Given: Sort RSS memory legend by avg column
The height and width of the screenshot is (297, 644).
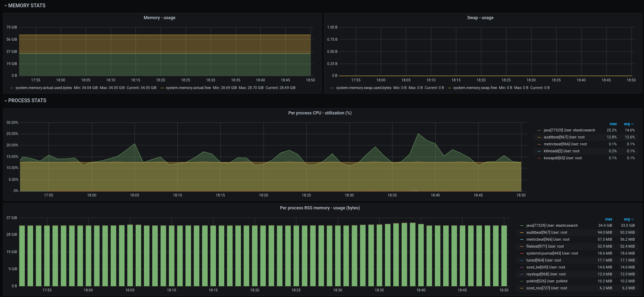Looking at the screenshot, I should pos(629,219).
